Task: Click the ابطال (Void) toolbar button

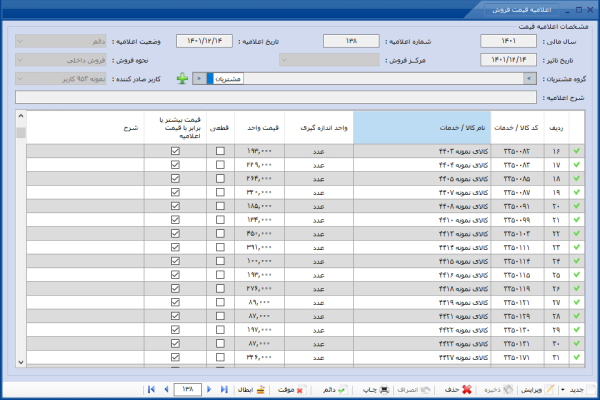Action: 251,390
